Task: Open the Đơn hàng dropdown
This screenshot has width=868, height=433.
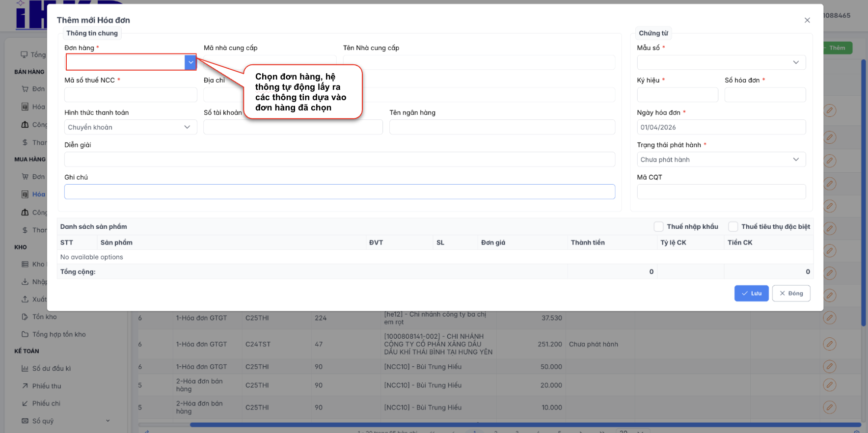Action: pyautogui.click(x=190, y=62)
